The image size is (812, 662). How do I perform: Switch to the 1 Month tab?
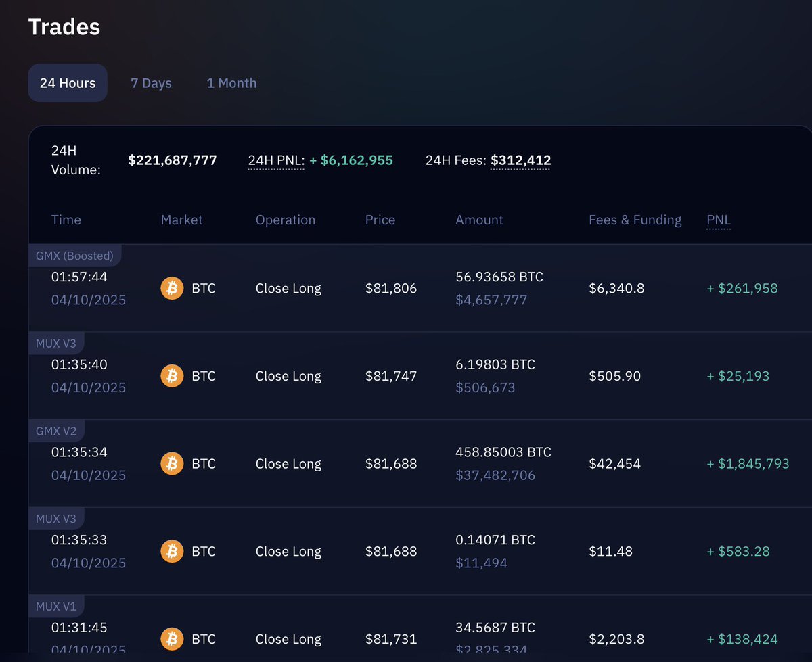231,83
